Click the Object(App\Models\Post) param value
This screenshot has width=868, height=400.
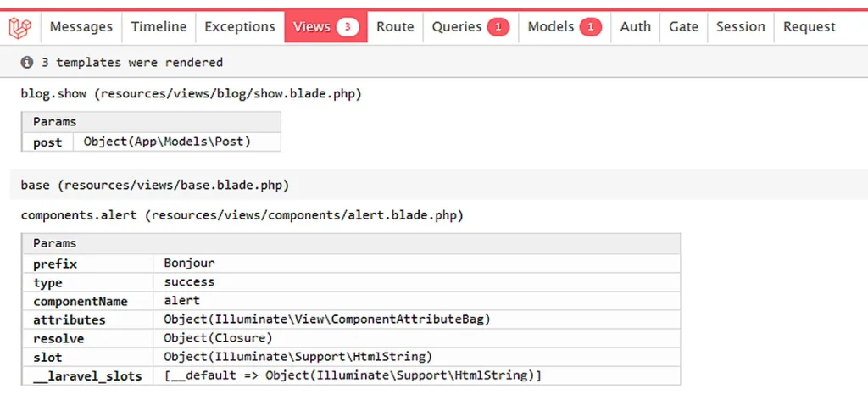pyautogui.click(x=167, y=142)
